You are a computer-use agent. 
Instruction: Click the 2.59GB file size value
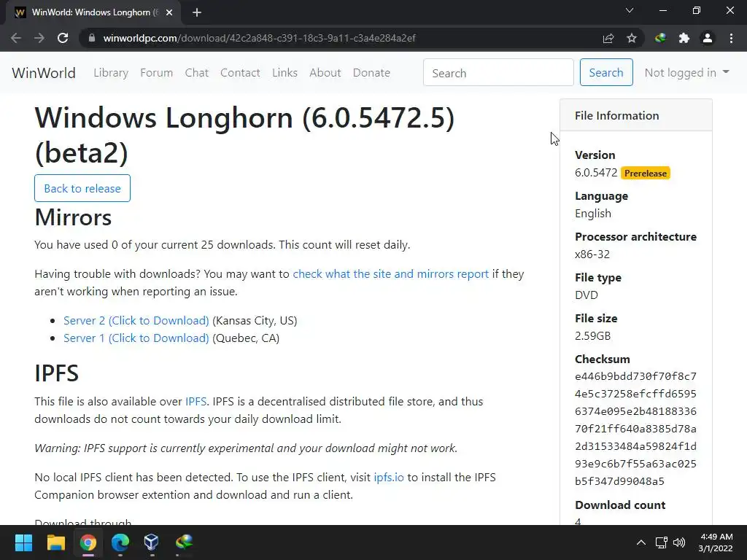coord(592,335)
